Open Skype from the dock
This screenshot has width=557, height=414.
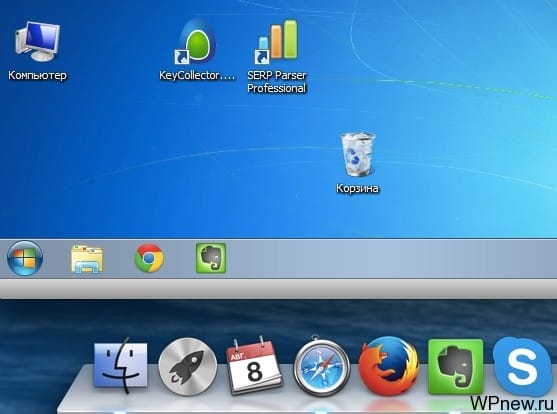click(x=522, y=367)
